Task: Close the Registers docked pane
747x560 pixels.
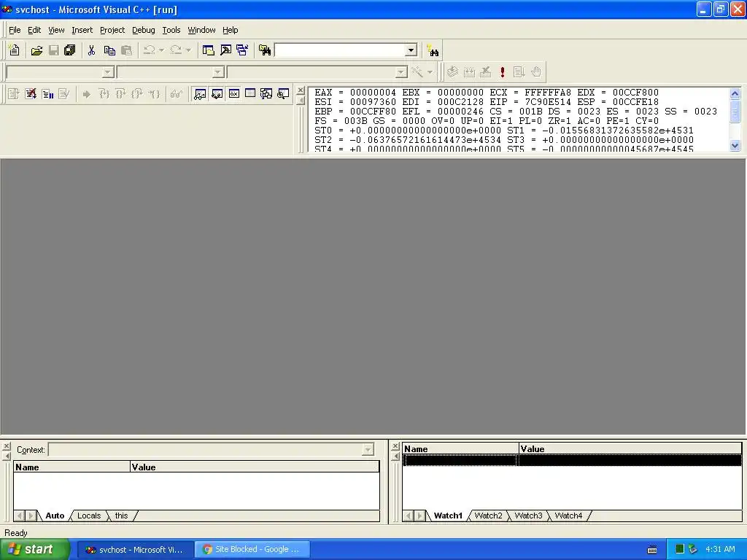Action: point(300,90)
